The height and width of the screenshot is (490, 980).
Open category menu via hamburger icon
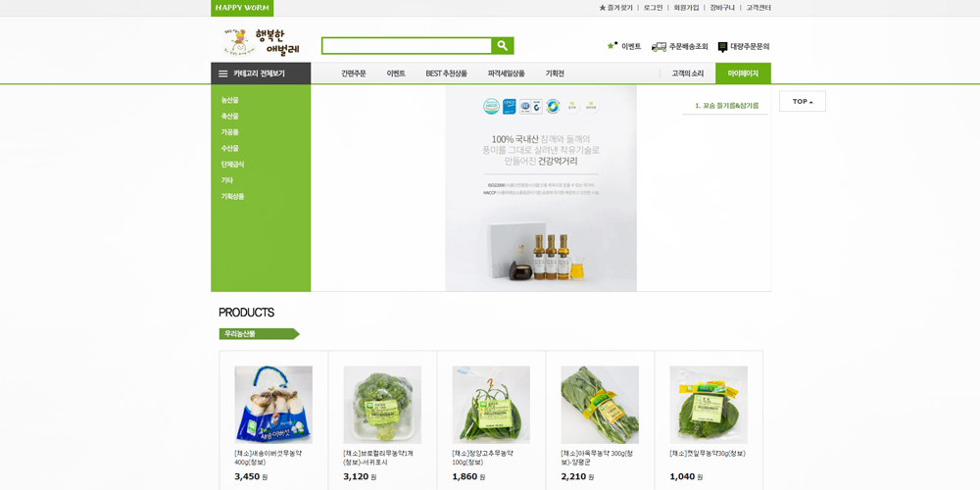click(223, 73)
